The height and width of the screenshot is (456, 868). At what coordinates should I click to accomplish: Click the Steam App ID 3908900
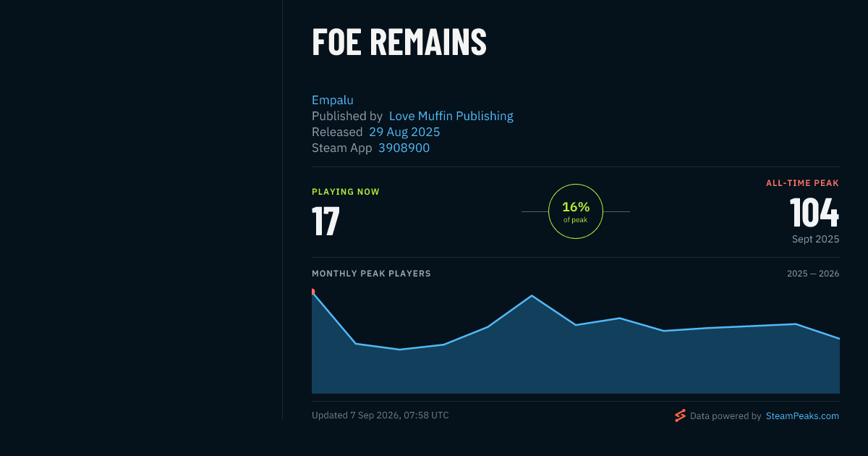point(404,148)
